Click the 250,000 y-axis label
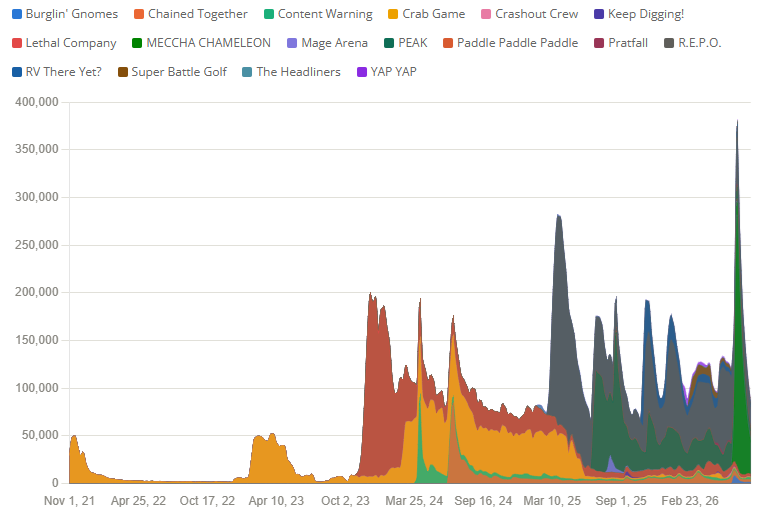 tap(37, 245)
